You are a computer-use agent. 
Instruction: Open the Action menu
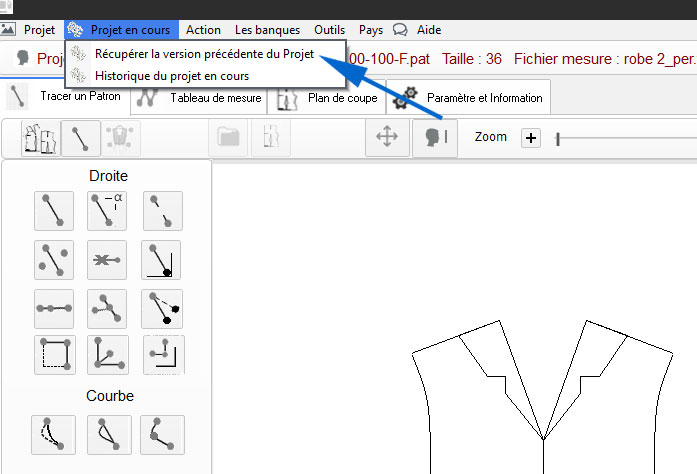tap(203, 30)
